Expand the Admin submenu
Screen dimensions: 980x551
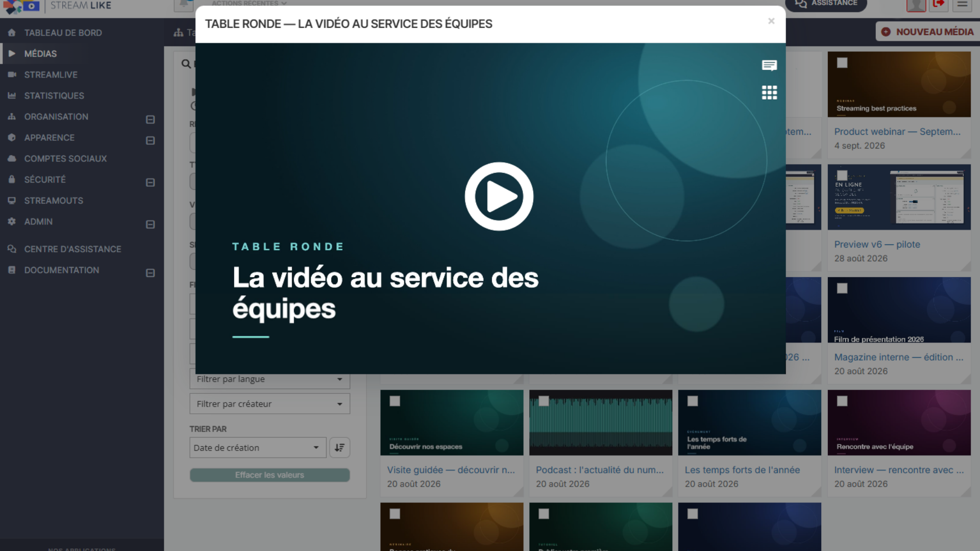click(x=150, y=224)
